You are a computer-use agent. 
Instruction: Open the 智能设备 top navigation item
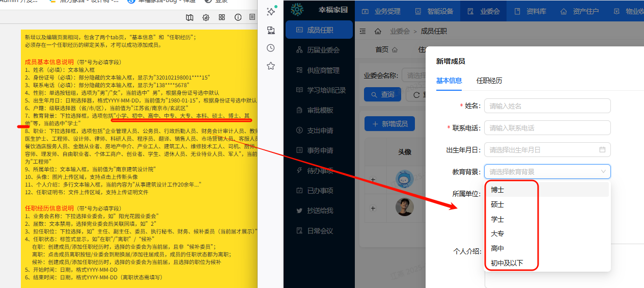pyautogui.click(x=434, y=11)
